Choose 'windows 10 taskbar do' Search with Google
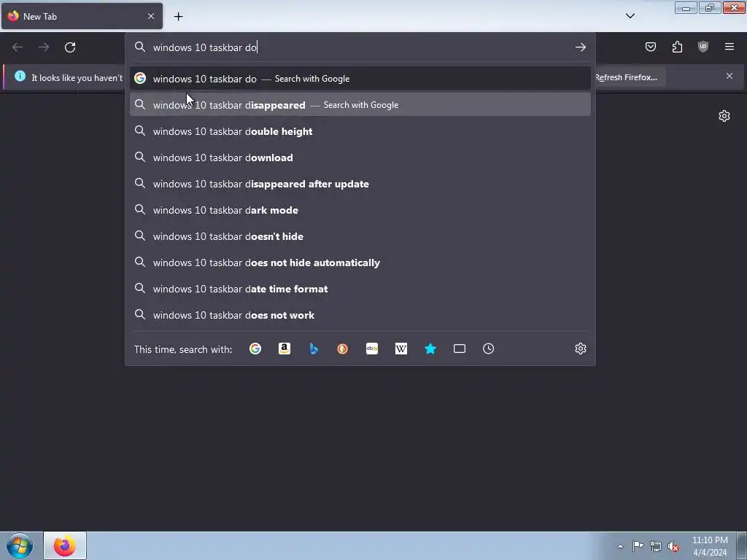The height and width of the screenshot is (560, 747). tap(360, 79)
